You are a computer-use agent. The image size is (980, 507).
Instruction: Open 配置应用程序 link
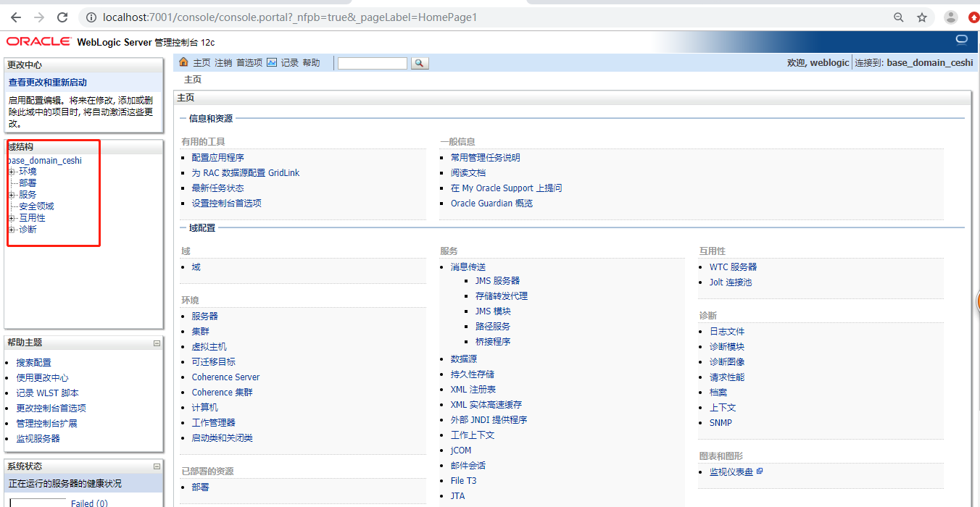pos(218,158)
